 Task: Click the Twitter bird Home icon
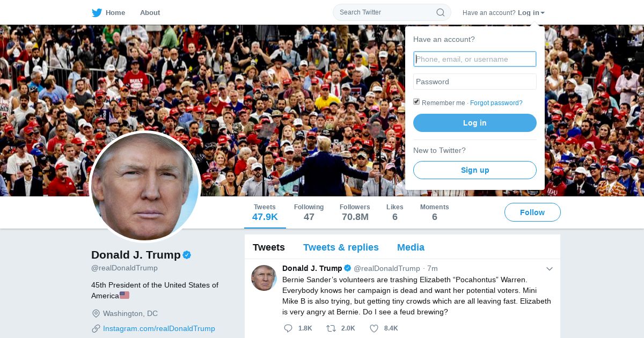[x=97, y=12]
